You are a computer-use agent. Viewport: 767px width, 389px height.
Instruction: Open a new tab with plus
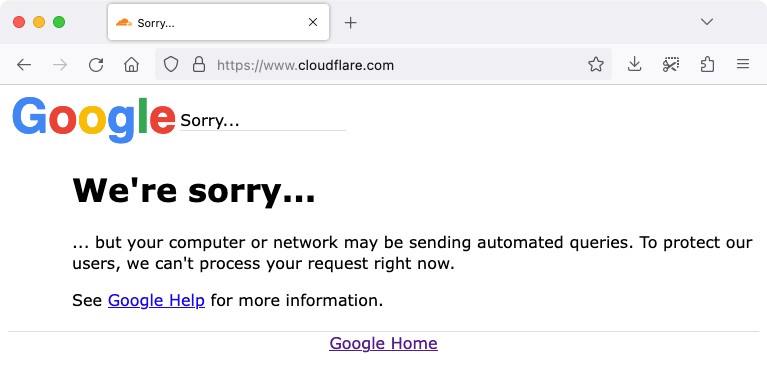350,23
